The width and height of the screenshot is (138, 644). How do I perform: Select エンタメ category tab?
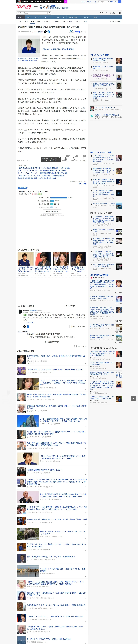(47, 21)
